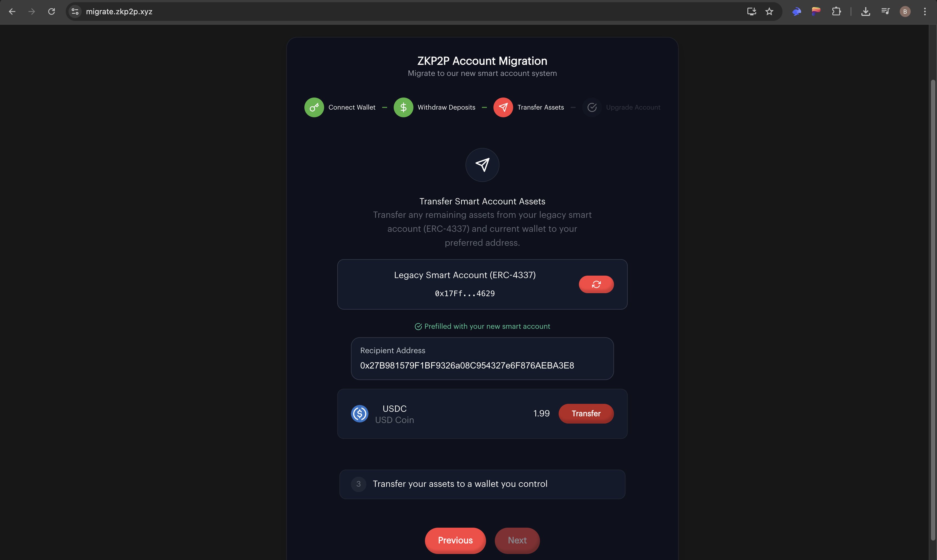
Task: Reload the migrate.zkp2p.xyz page
Action: [52, 12]
